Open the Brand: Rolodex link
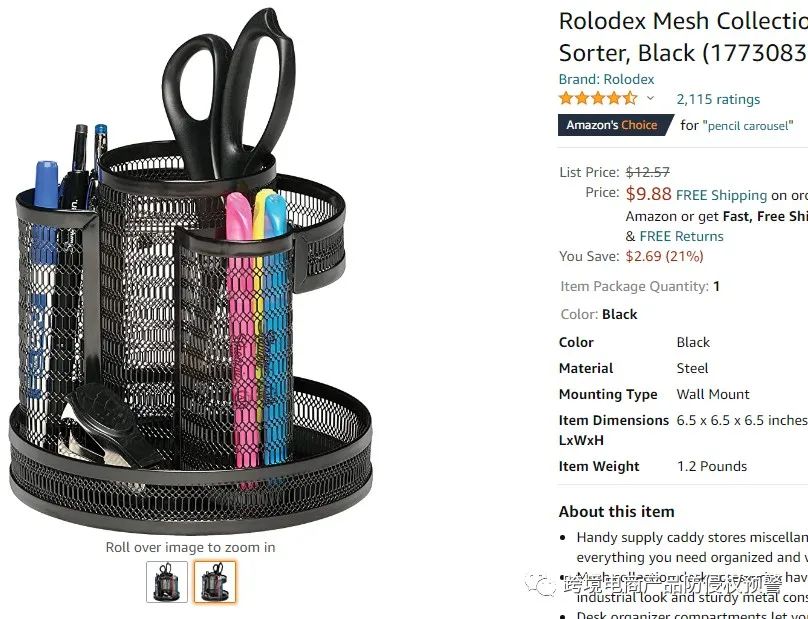808x619 pixels. pyautogui.click(x=606, y=79)
